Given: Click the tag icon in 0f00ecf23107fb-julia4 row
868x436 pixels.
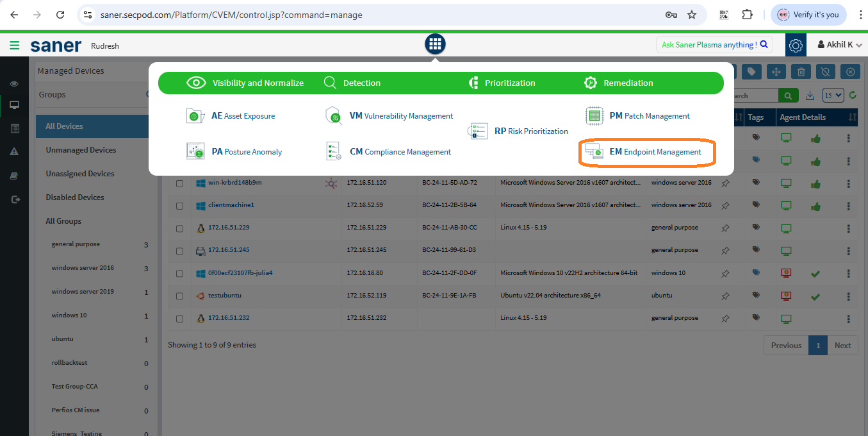Looking at the screenshot, I should click(x=756, y=272).
